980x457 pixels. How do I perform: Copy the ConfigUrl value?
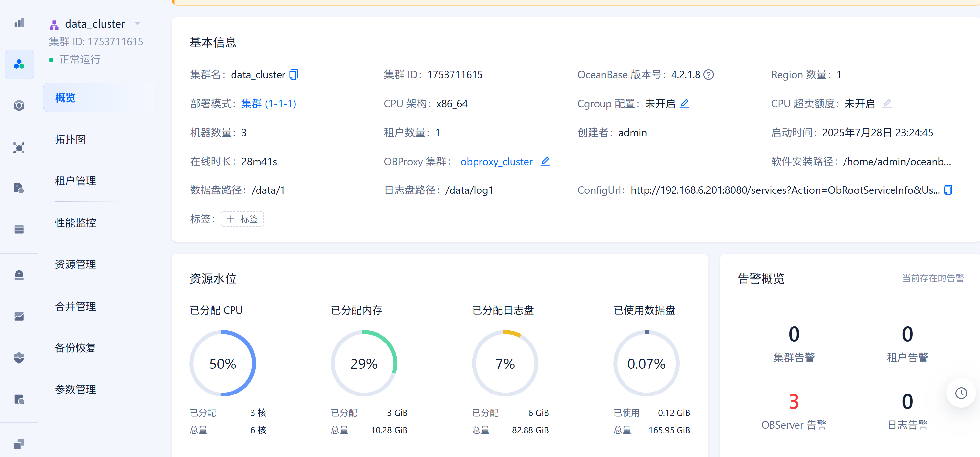pos(948,190)
